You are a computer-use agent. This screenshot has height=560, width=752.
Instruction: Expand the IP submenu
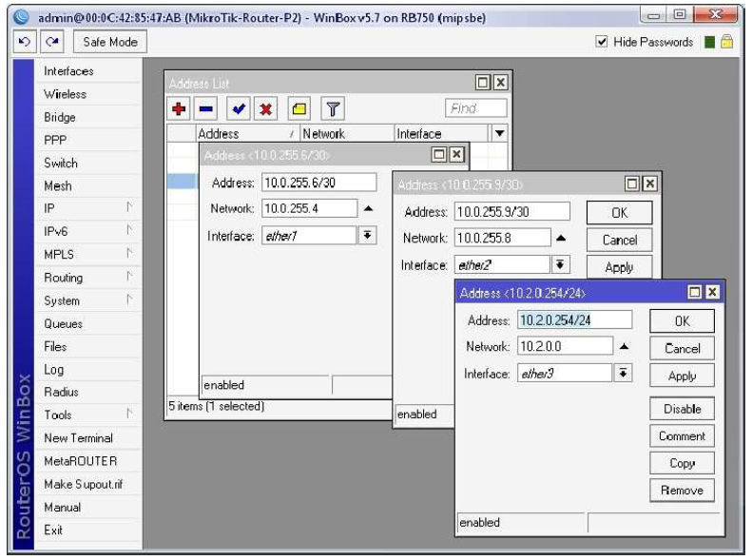click(87, 208)
